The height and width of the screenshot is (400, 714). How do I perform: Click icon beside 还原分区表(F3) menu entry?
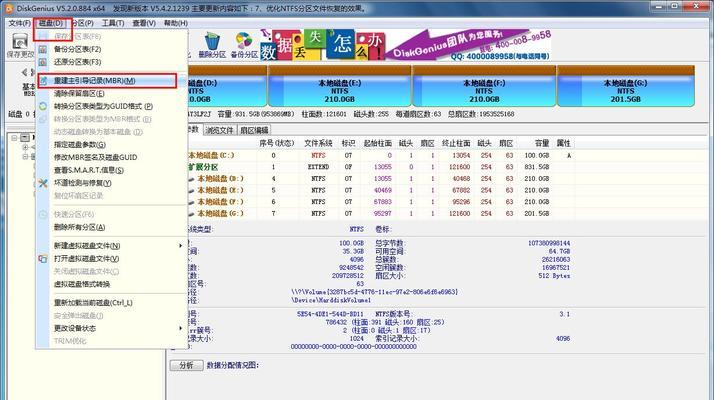click(43, 62)
